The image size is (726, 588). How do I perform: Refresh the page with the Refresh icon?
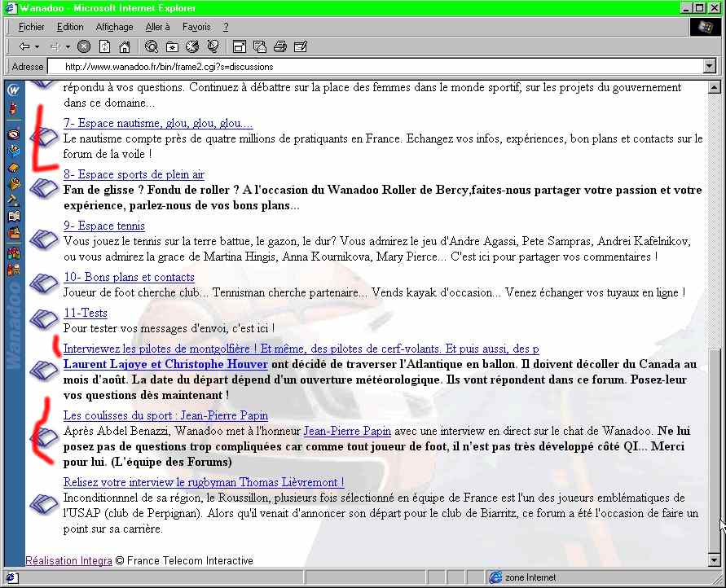pos(105,46)
